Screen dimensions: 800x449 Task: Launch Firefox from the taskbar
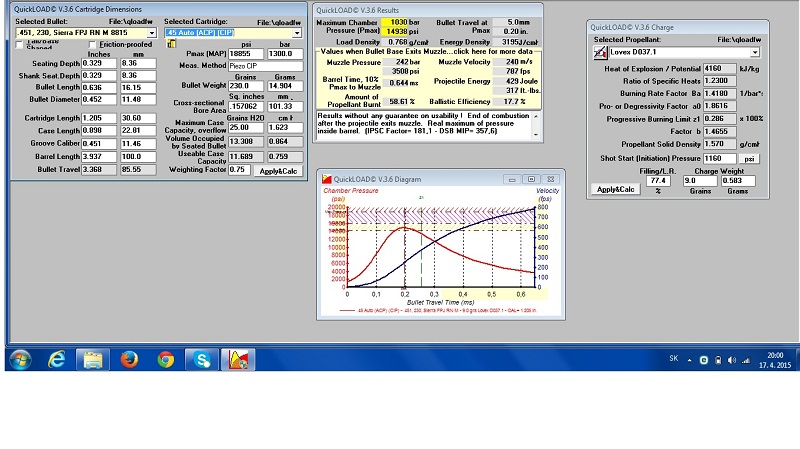128,359
